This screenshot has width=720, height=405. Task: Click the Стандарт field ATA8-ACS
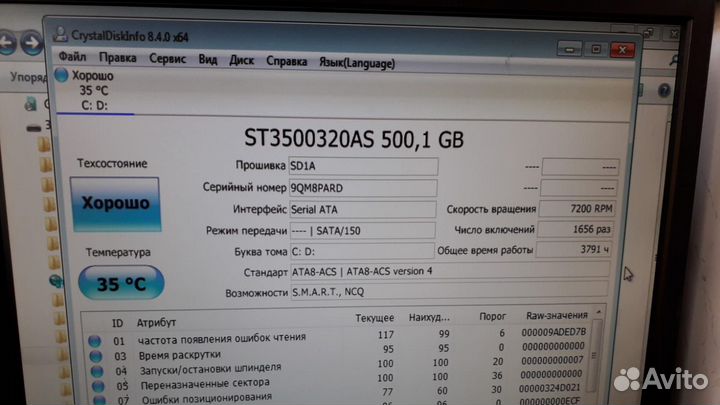tap(450, 271)
